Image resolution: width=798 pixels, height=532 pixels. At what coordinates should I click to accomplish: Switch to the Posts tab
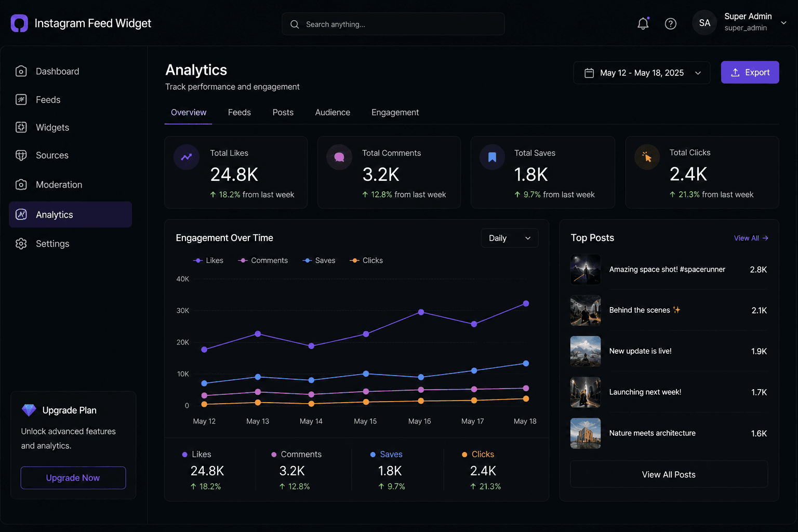point(283,112)
